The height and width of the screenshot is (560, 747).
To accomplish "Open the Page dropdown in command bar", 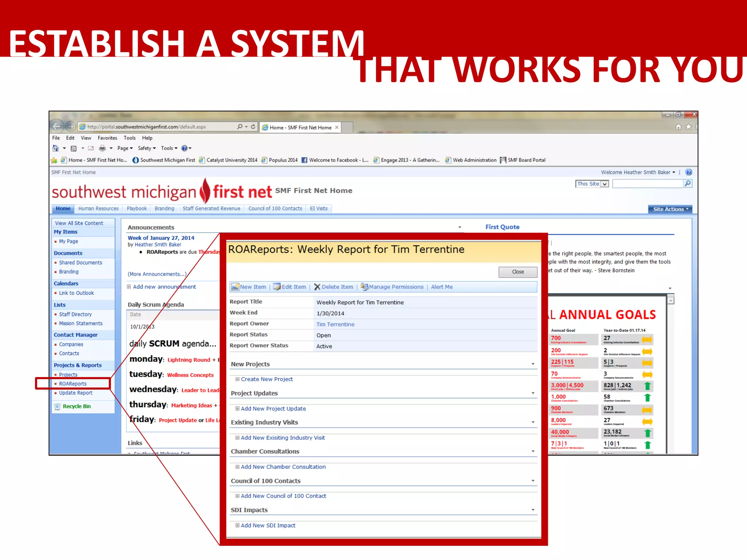I will tap(125, 148).
